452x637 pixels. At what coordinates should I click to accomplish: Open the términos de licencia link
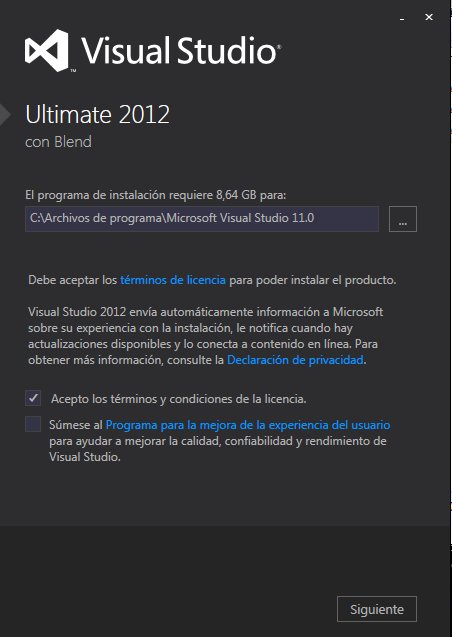[x=173, y=280]
